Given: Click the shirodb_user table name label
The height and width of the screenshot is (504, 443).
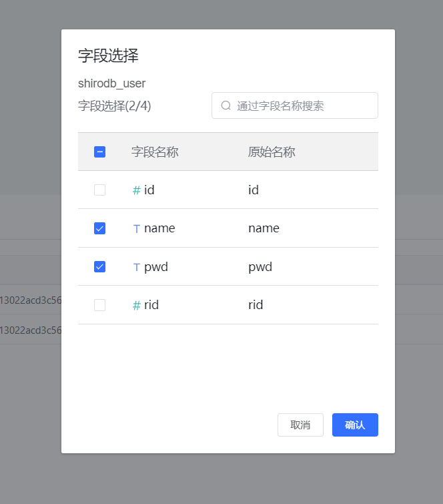Looking at the screenshot, I should pos(112,83).
